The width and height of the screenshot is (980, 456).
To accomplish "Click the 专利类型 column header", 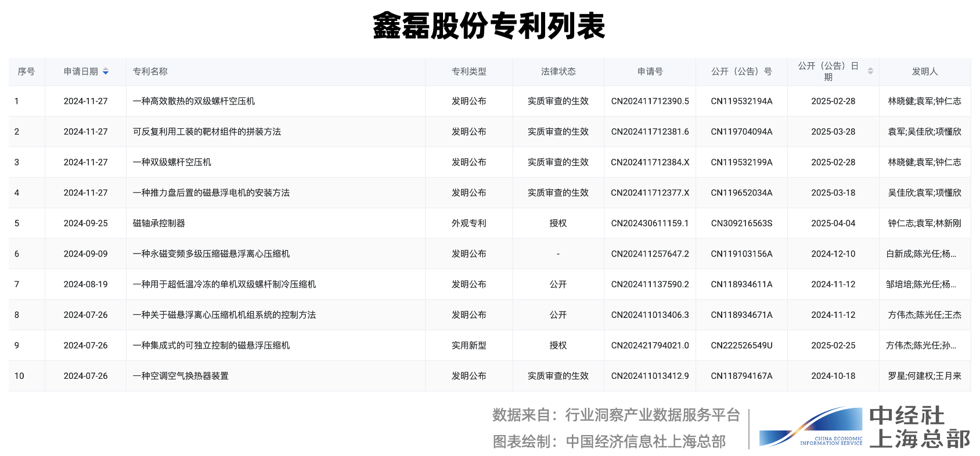I will pyautogui.click(x=469, y=71).
